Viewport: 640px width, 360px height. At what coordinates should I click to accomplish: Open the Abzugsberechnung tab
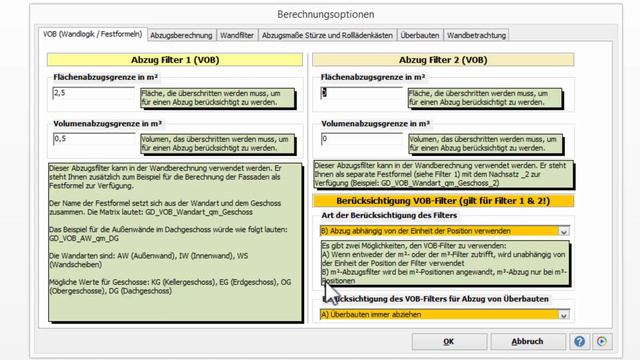(181, 36)
